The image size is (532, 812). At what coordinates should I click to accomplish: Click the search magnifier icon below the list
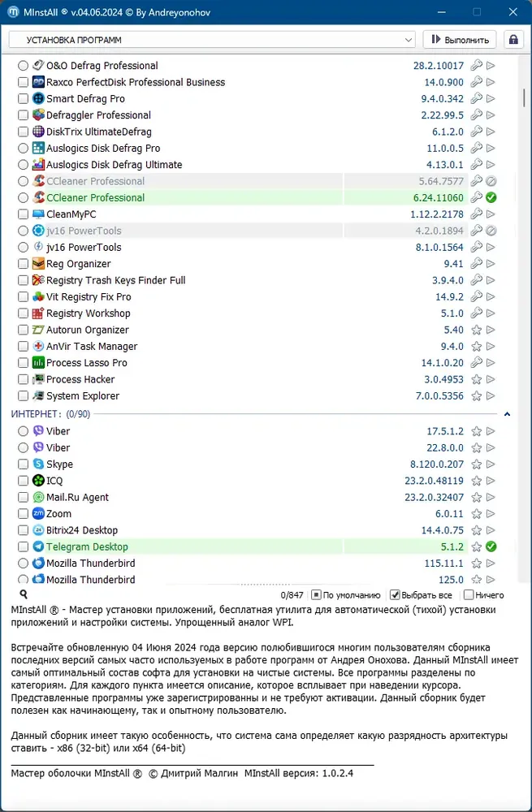(x=24, y=594)
